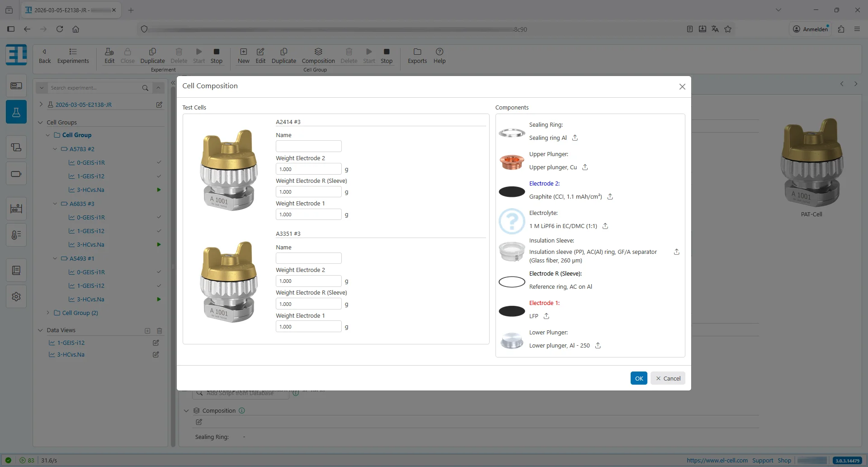Click the upload icon next to Sealing ring Al

coord(575,138)
